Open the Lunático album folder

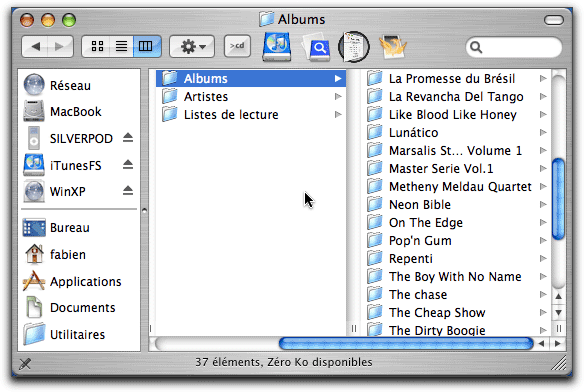(457, 133)
